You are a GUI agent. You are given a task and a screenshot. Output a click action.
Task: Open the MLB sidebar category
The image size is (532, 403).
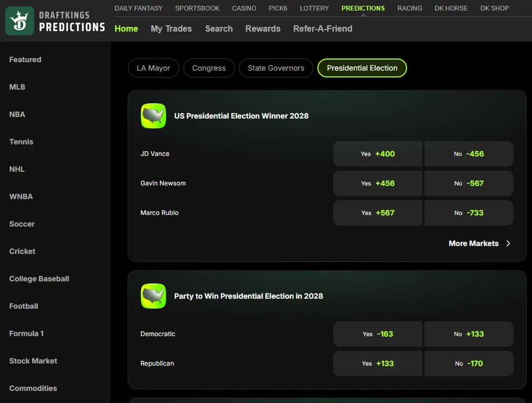click(x=17, y=87)
